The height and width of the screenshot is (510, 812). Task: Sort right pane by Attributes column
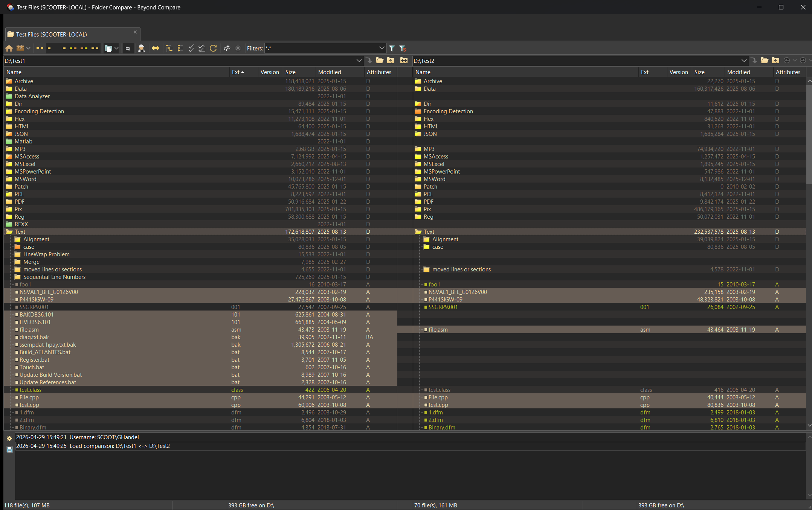point(789,72)
